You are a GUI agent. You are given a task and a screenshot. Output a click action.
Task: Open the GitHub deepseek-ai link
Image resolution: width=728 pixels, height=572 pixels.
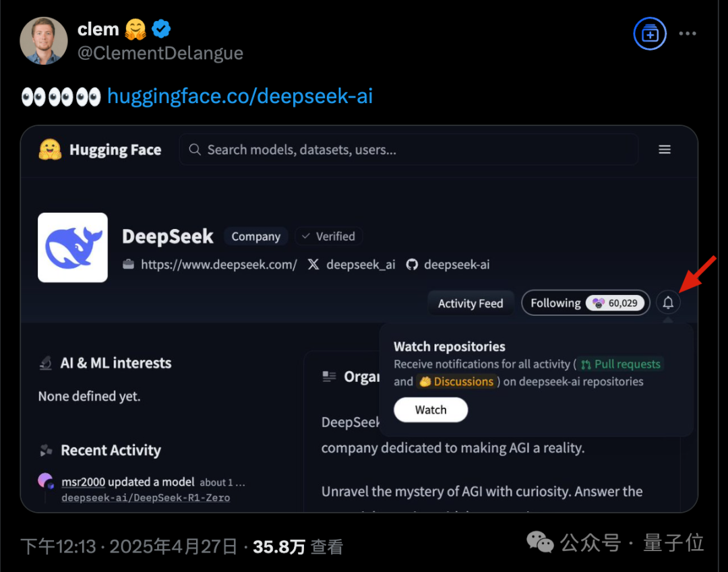click(x=448, y=264)
